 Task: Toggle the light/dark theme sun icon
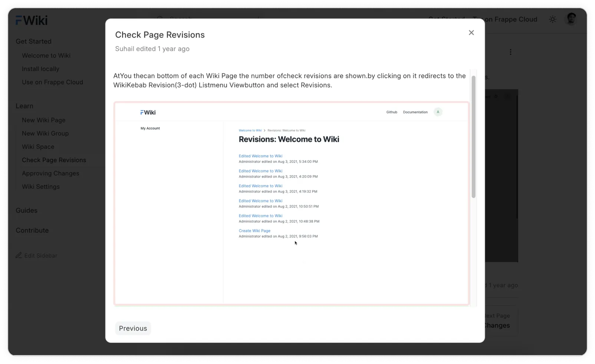pyautogui.click(x=552, y=19)
